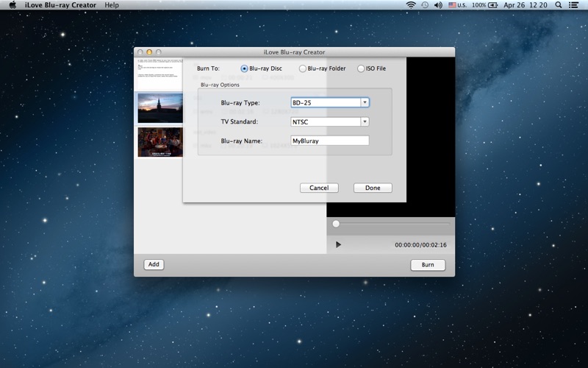588x368 pixels.
Task: Select the church sunset video thumbnail
Action: pos(160,108)
